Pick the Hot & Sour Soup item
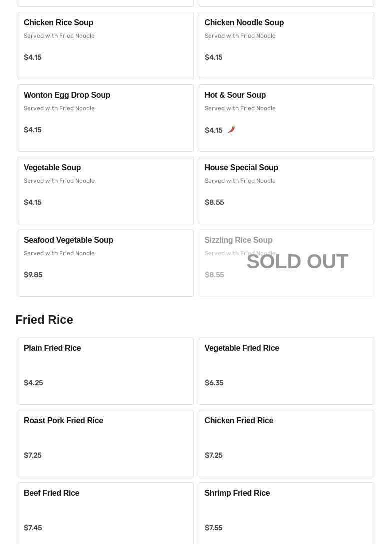 pyautogui.click(x=286, y=118)
